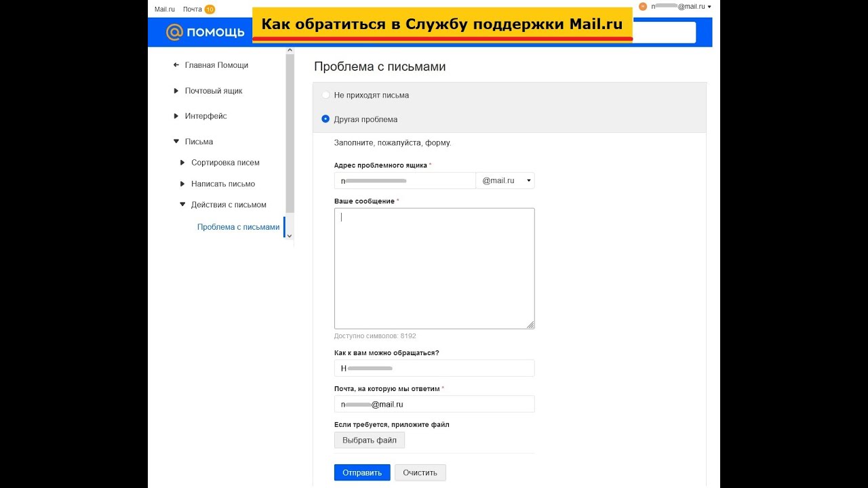868x488 pixels.
Task: Open the @mail.ru domain dropdown
Action: coord(505,180)
